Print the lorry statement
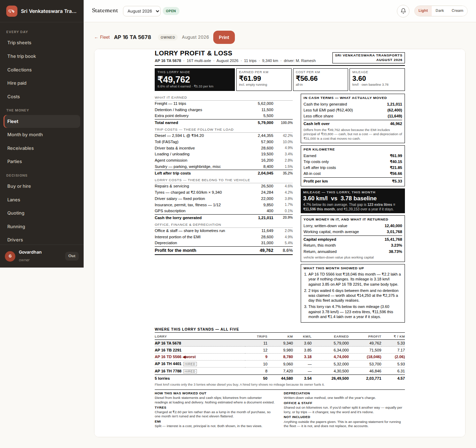 pos(224,37)
